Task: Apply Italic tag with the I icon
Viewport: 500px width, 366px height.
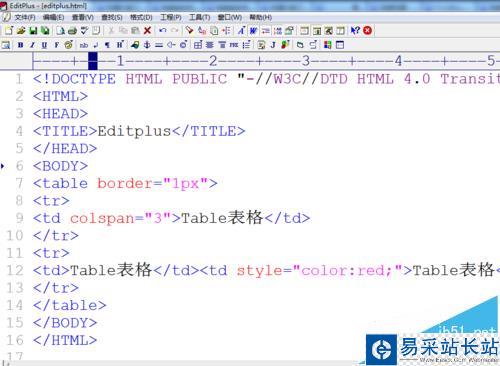Action: (x=32, y=45)
